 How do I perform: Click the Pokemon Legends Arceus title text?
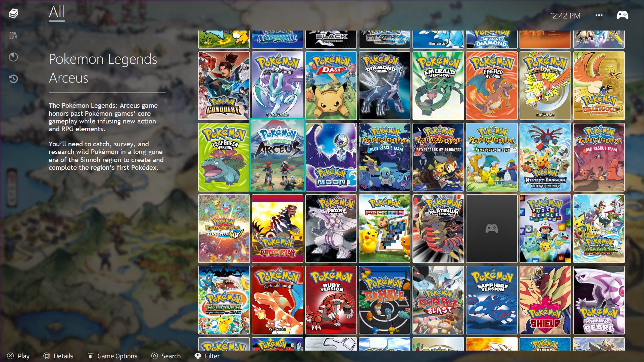[x=103, y=68]
